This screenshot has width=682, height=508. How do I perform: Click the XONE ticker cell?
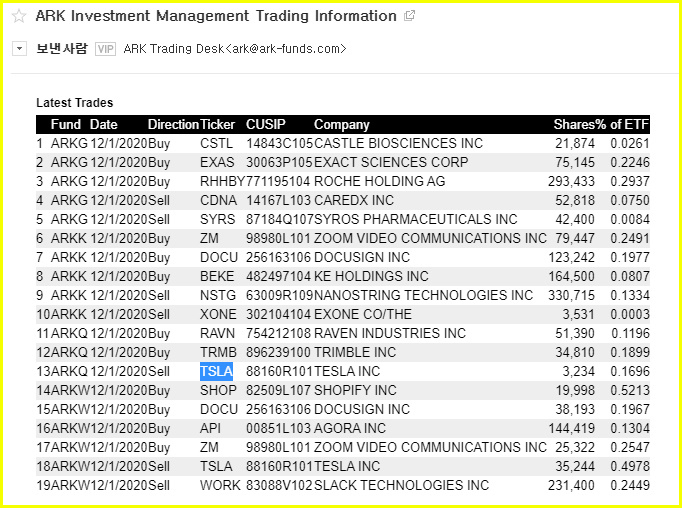[218, 314]
